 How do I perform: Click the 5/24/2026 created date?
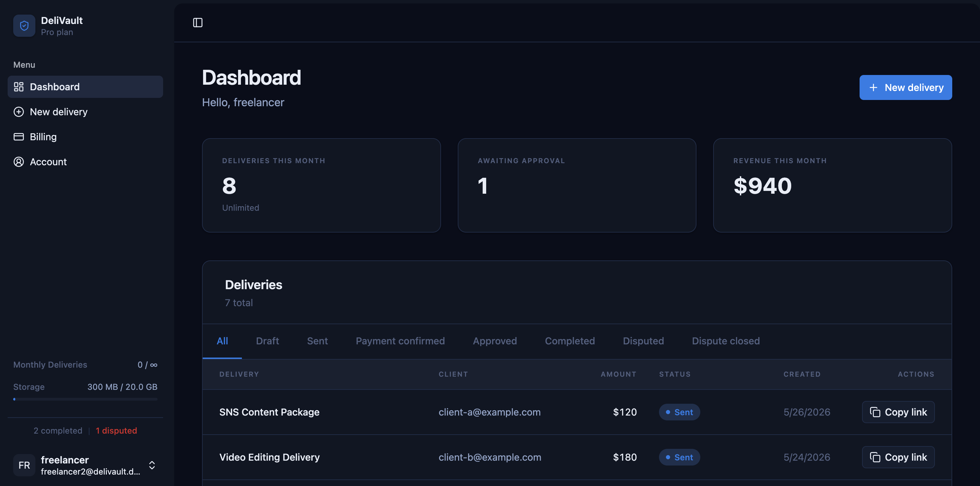click(x=807, y=457)
